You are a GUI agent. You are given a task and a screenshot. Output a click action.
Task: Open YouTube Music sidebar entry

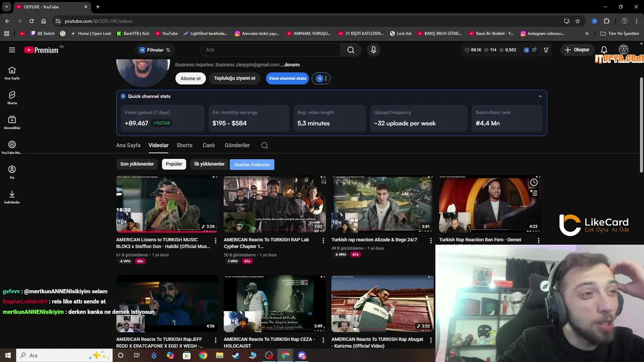(x=12, y=147)
